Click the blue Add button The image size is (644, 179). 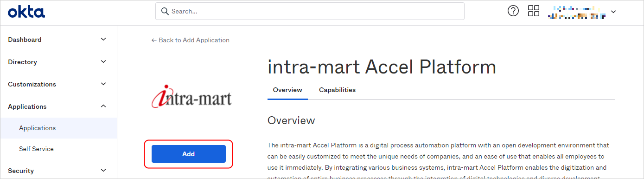click(189, 154)
